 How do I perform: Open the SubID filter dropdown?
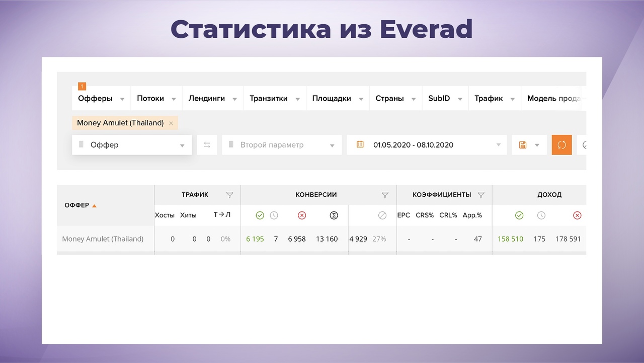(445, 98)
